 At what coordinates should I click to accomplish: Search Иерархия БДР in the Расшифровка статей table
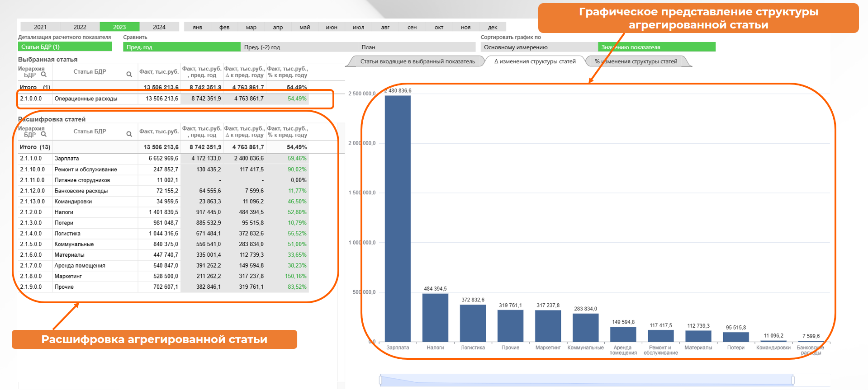coord(43,134)
